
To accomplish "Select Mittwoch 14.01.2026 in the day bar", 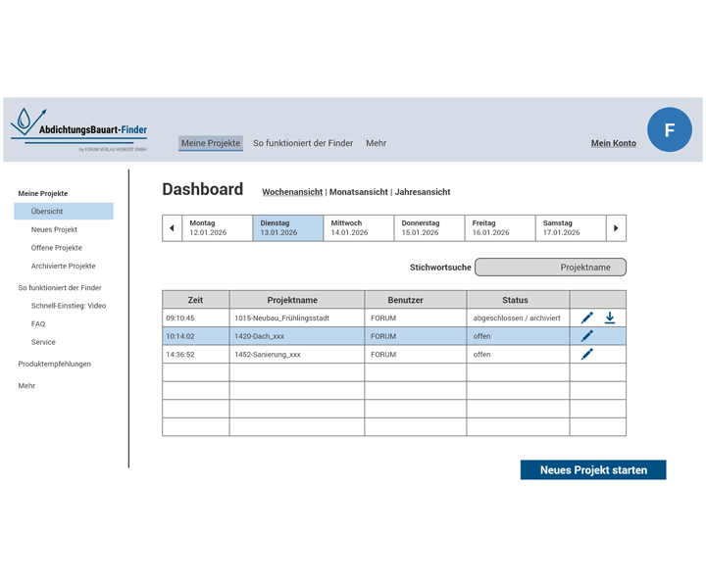I will 358,228.
